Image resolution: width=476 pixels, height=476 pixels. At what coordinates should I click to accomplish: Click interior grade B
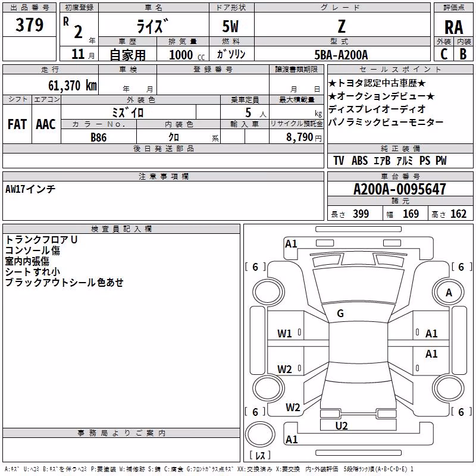tap(464, 54)
